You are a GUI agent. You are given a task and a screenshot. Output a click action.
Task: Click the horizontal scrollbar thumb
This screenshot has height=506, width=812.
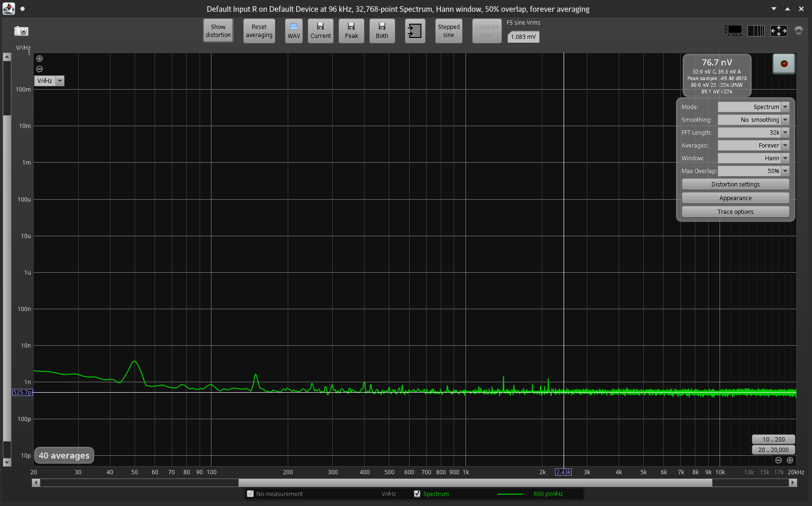click(x=475, y=483)
